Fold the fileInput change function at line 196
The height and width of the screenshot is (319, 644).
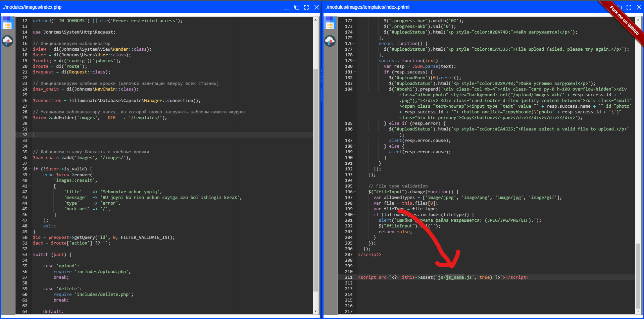point(355,192)
